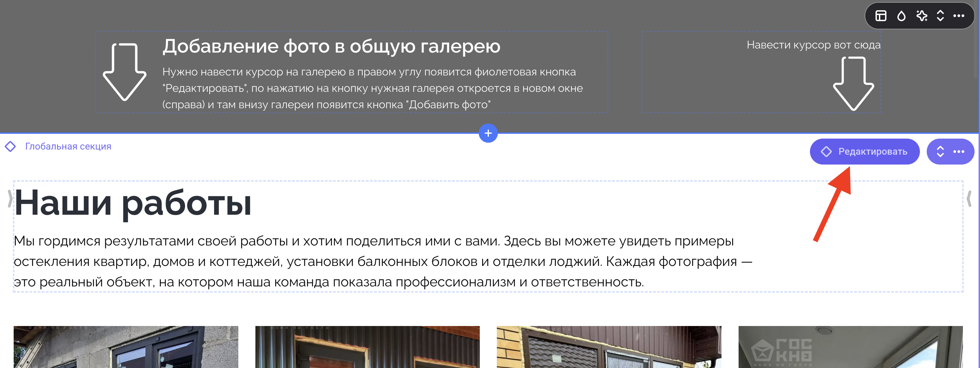
Task: Add a section with the blue plus button
Action: point(488,133)
